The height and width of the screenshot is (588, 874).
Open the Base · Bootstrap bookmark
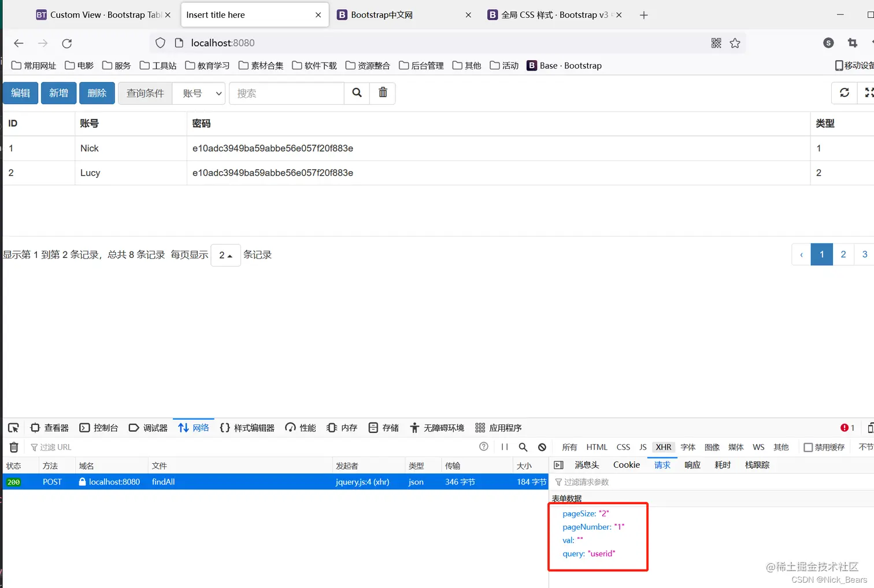pos(564,65)
